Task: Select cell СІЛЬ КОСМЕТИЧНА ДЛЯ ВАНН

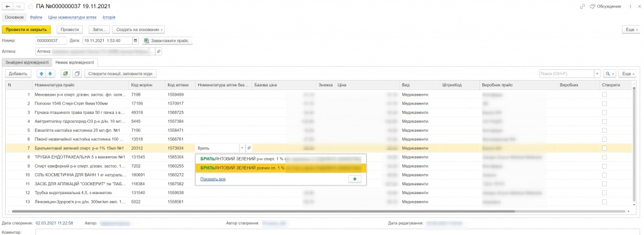Action: (80, 175)
